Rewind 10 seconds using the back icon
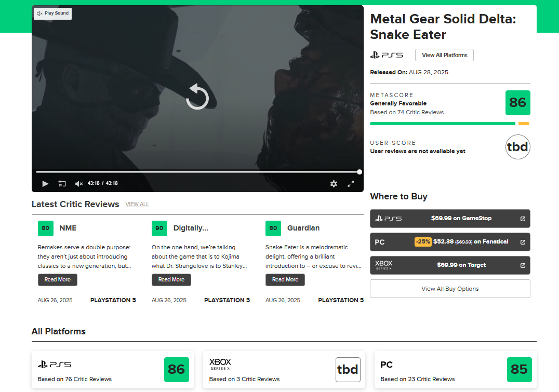The height and width of the screenshot is (392, 559). click(x=62, y=183)
